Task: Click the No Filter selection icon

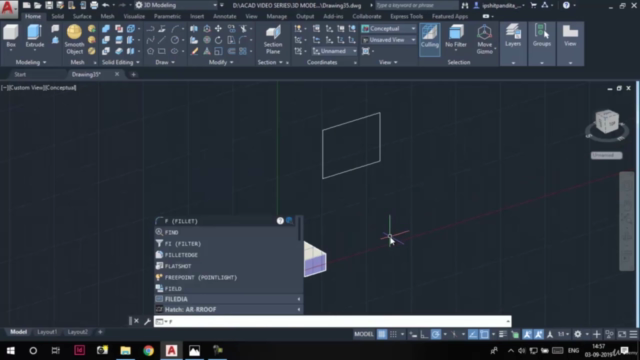Action: pyautogui.click(x=456, y=37)
